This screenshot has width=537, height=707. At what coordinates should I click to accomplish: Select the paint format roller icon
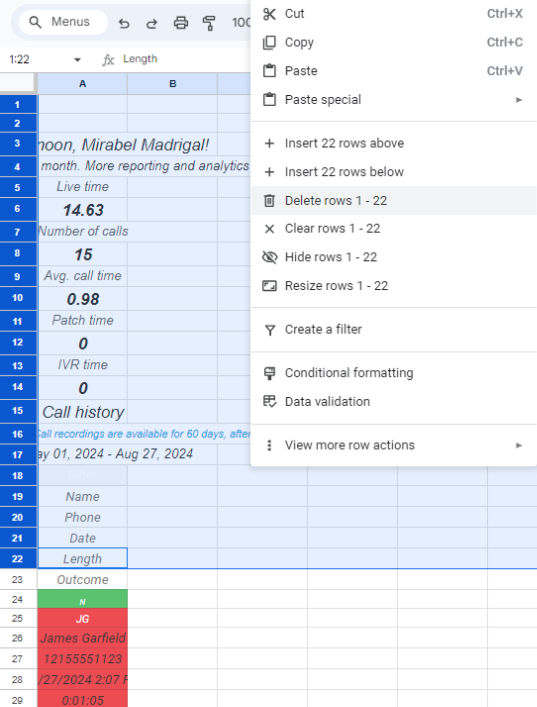[x=209, y=23]
